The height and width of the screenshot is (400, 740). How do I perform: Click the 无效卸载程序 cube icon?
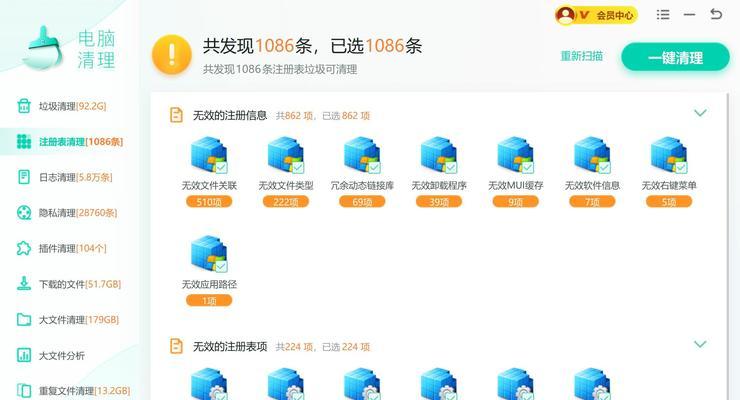point(438,155)
